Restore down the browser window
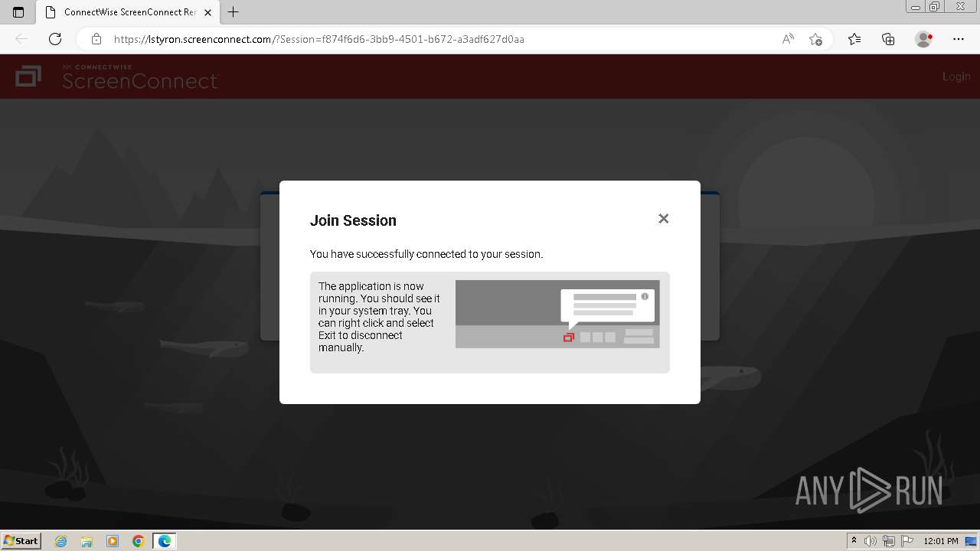Image resolution: width=980 pixels, height=551 pixels. point(935,7)
